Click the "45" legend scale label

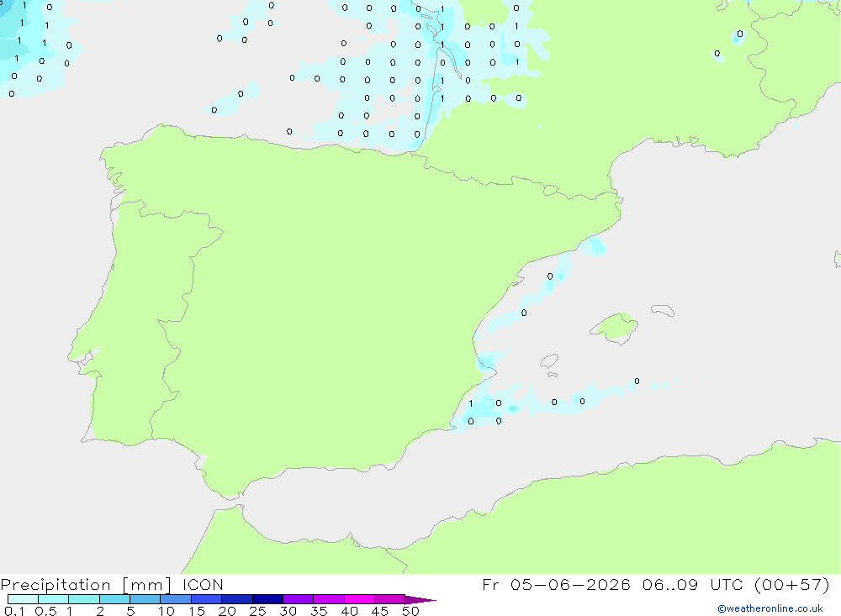coord(380,611)
